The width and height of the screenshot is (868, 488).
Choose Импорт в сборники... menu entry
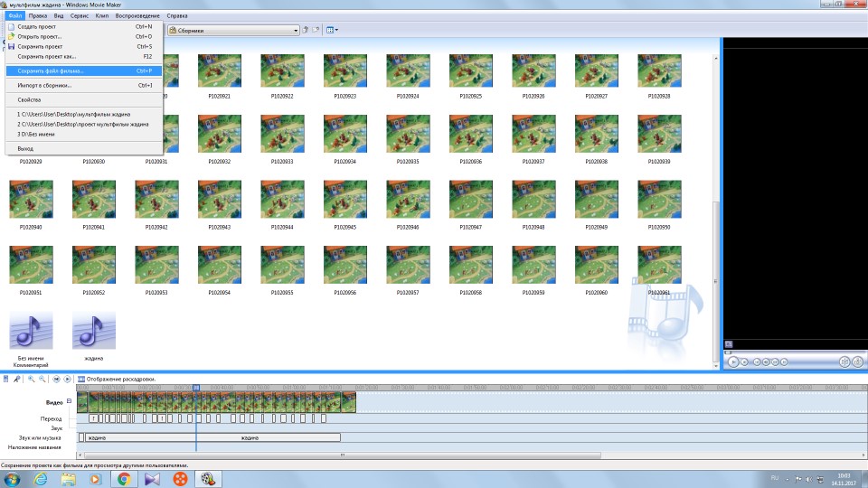point(83,85)
